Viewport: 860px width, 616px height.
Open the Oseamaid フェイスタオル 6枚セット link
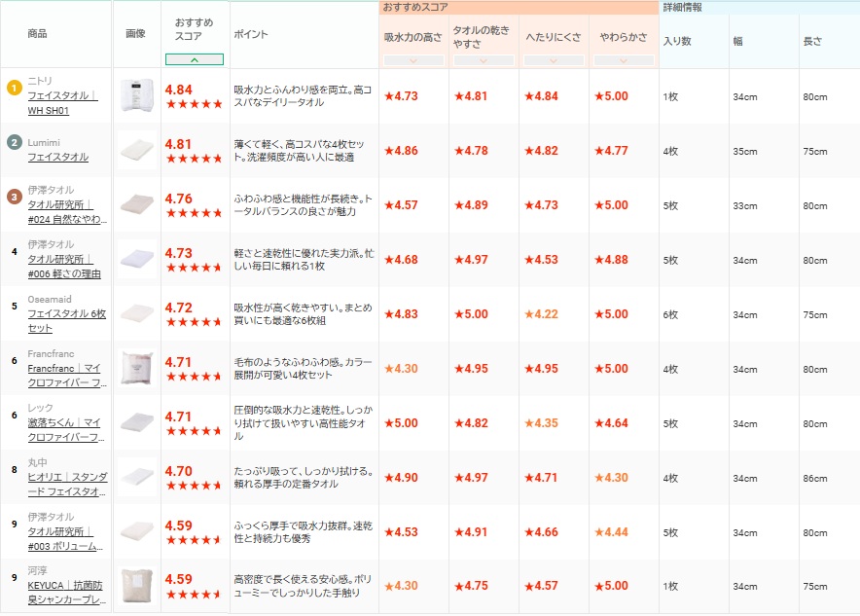tap(66, 321)
